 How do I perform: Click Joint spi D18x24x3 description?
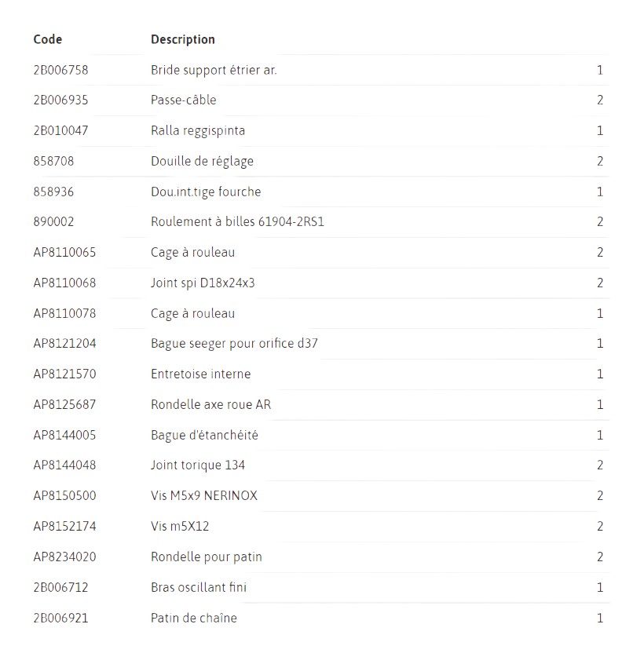[x=203, y=283]
